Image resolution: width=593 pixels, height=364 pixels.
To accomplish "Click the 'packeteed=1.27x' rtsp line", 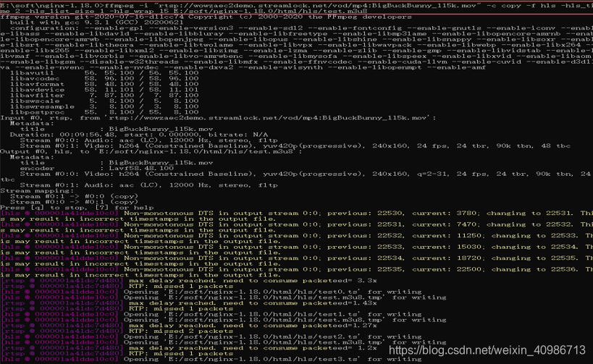I will pos(188,326).
